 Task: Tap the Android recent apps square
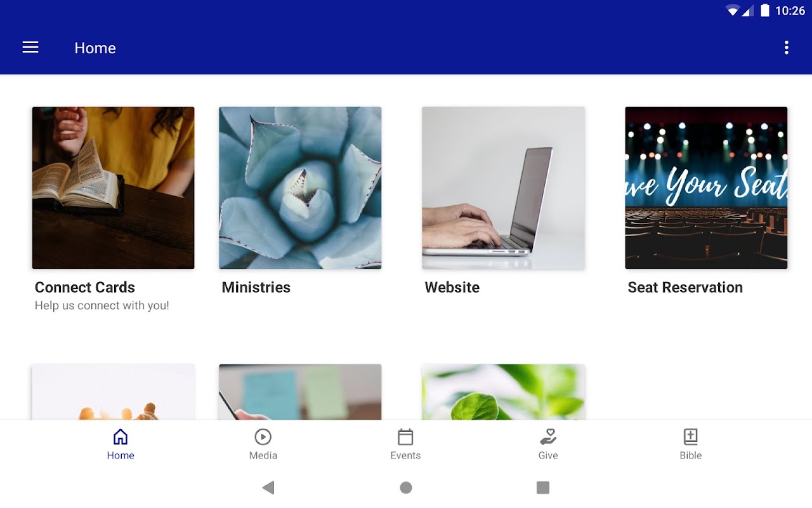[x=543, y=488]
